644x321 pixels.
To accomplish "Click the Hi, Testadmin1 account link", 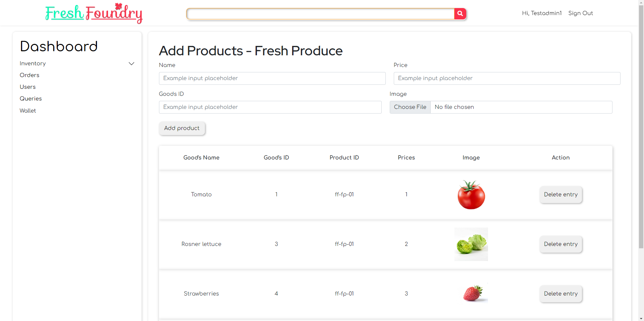I will tap(542, 13).
